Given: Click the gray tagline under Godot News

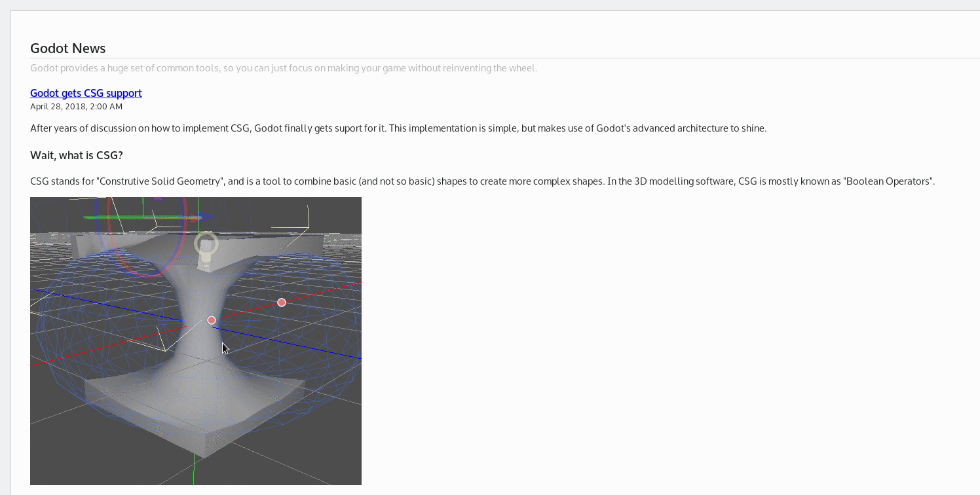Looking at the screenshot, I should [x=283, y=67].
